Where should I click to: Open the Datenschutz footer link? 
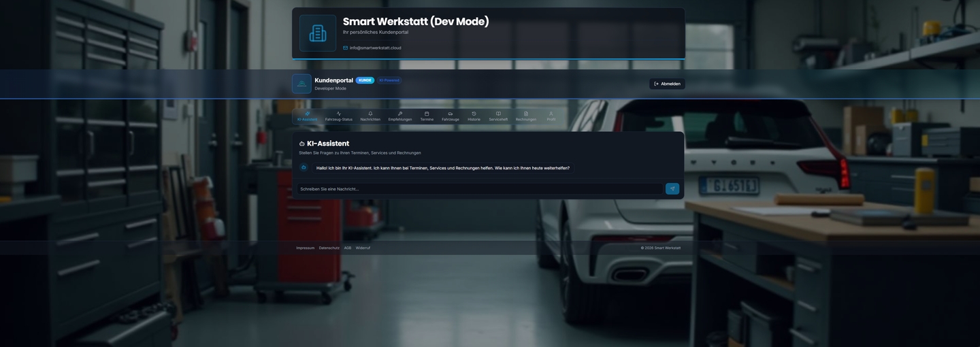pos(329,248)
